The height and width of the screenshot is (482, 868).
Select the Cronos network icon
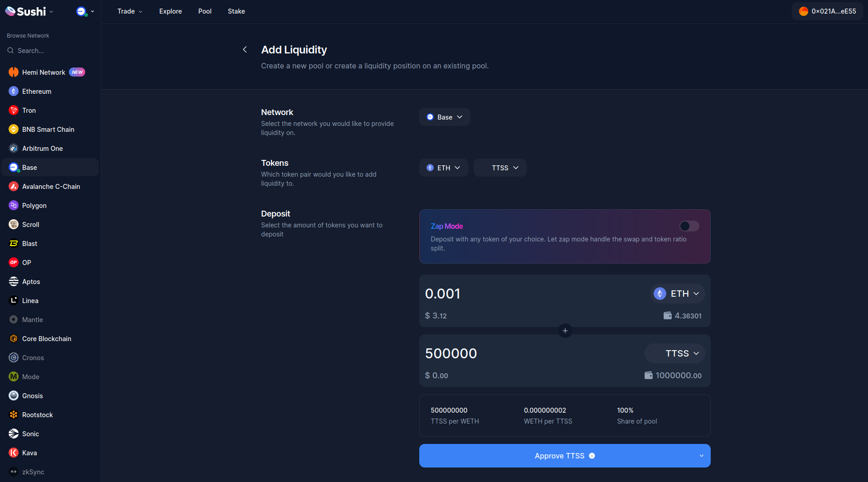coord(14,357)
